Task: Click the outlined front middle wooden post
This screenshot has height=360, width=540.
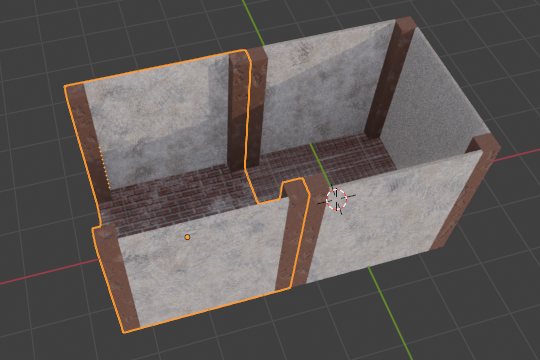Action: [293, 234]
